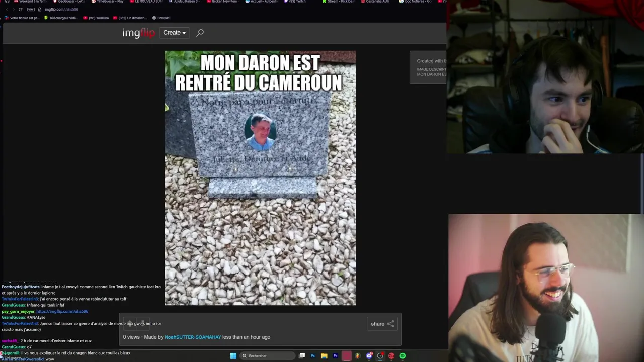644x362 pixels.
Task: Downvote the meme with the down arrow
Action: click(142, 323)
